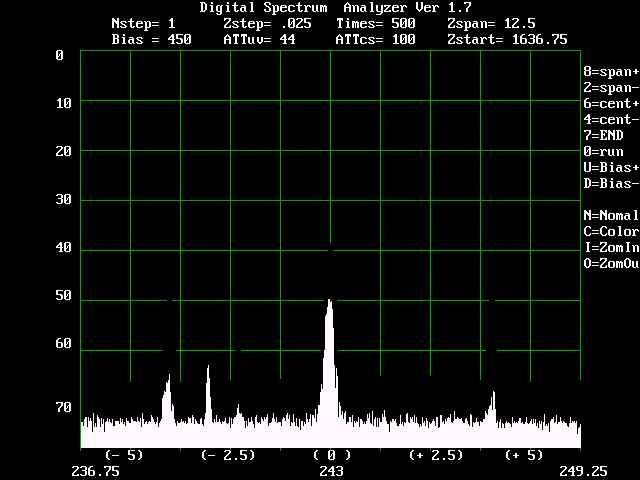
Task: Choose the '8=span+' command
Action: coord(611,72)
